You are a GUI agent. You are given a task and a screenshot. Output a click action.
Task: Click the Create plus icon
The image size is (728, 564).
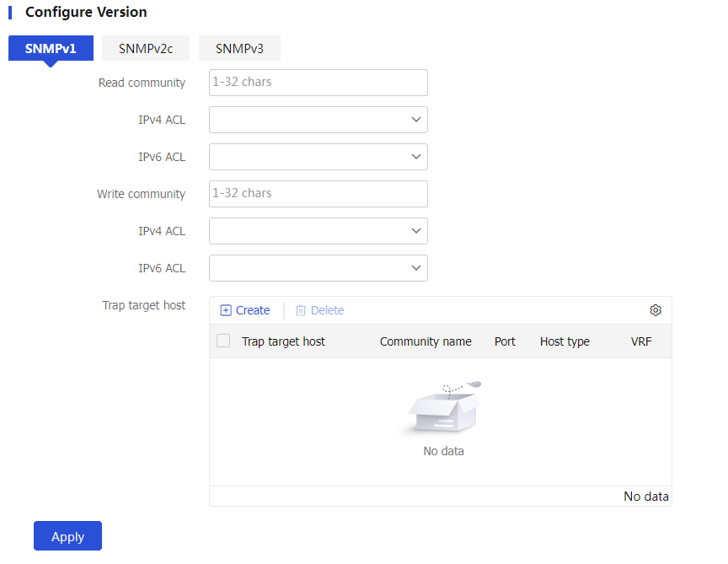(226, 310)
